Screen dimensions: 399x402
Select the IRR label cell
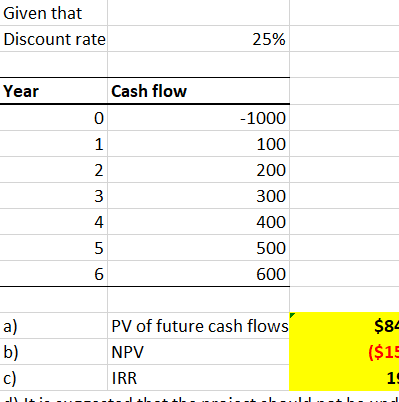click(x=199, y=378)
